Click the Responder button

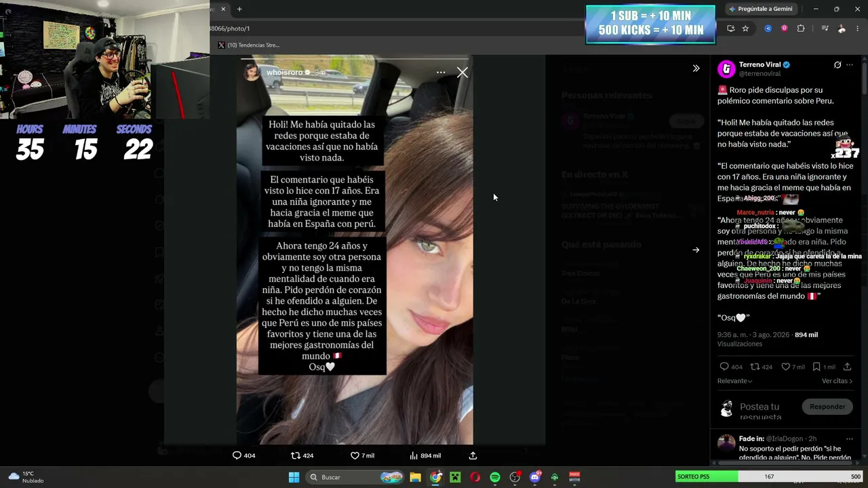[827, 407]
